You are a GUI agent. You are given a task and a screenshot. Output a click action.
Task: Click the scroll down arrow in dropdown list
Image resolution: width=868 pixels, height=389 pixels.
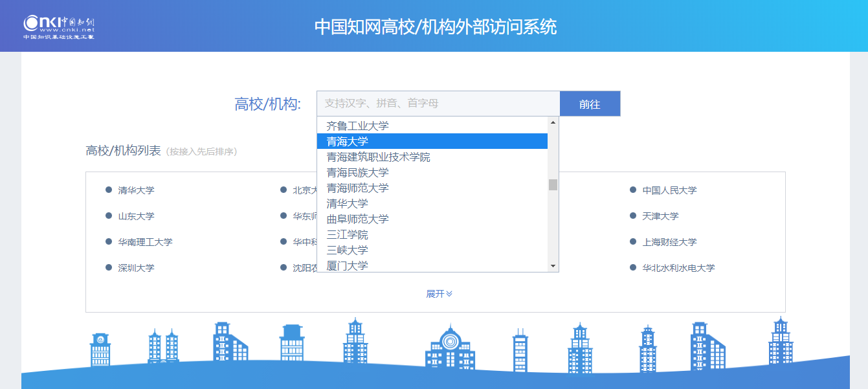coord(553,266)
